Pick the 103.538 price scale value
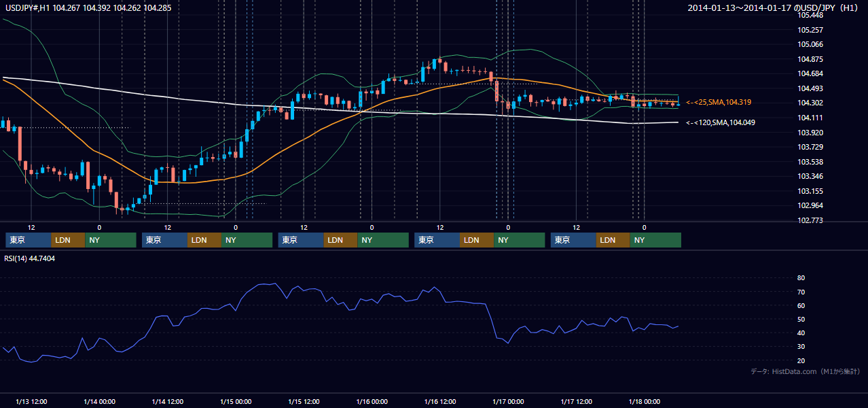The image size is (868, 408). [x=809, y=162]
